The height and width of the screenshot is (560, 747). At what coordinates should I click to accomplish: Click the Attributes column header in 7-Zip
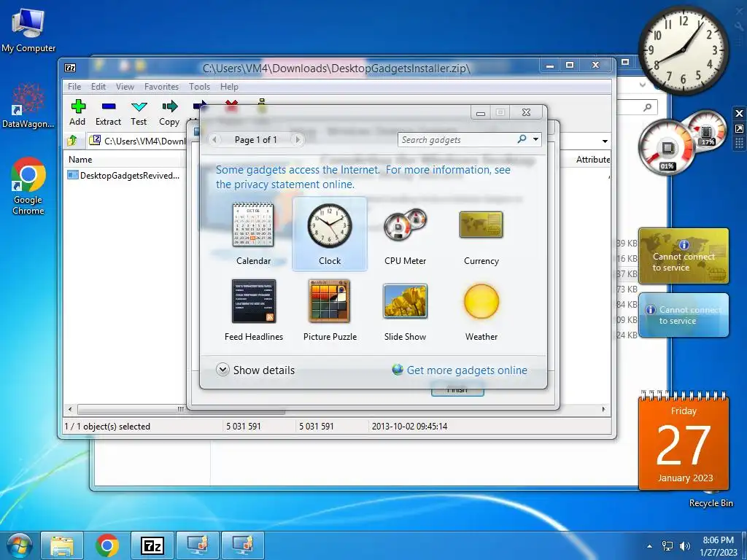pyautogui.click(x=592, y=160)
